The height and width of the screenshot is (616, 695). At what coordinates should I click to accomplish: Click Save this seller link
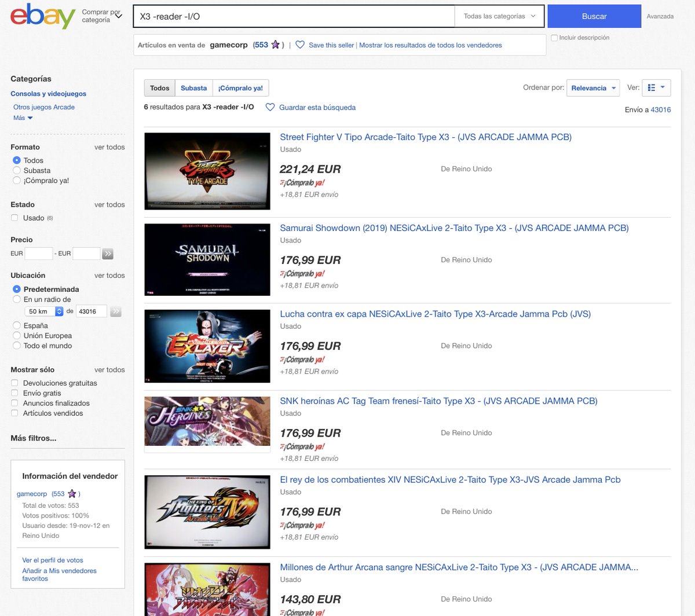[331, 45]
